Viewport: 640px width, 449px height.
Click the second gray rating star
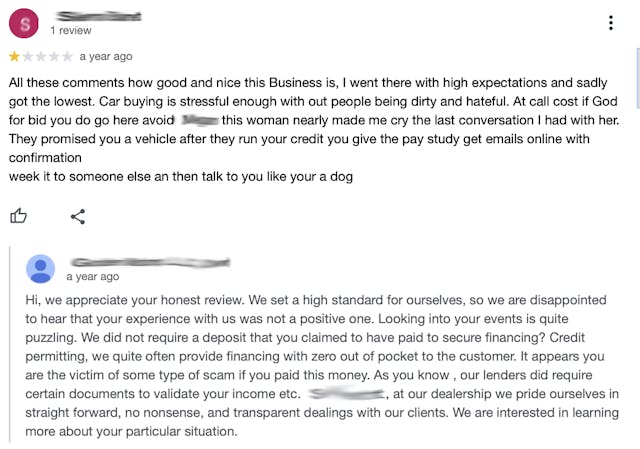(27, 56)
